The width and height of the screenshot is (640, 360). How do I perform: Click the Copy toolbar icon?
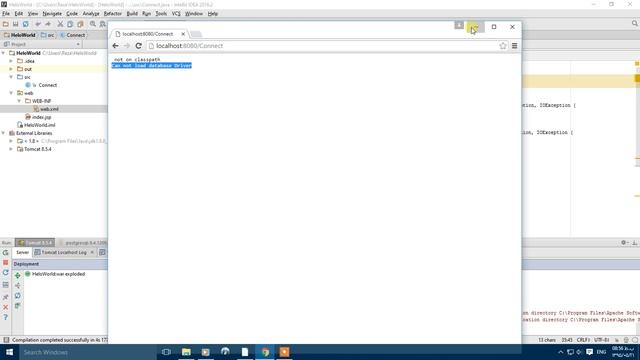pos(70,24)
